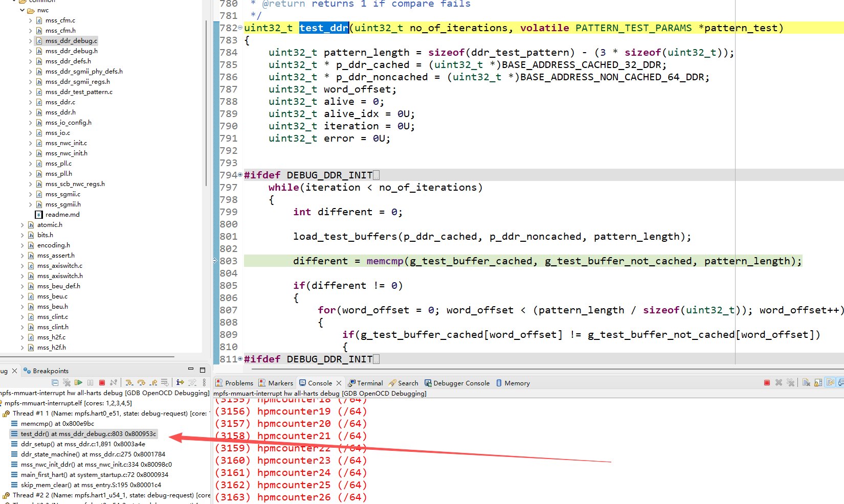Select mss_axiswitch.h file

(60, 276)
